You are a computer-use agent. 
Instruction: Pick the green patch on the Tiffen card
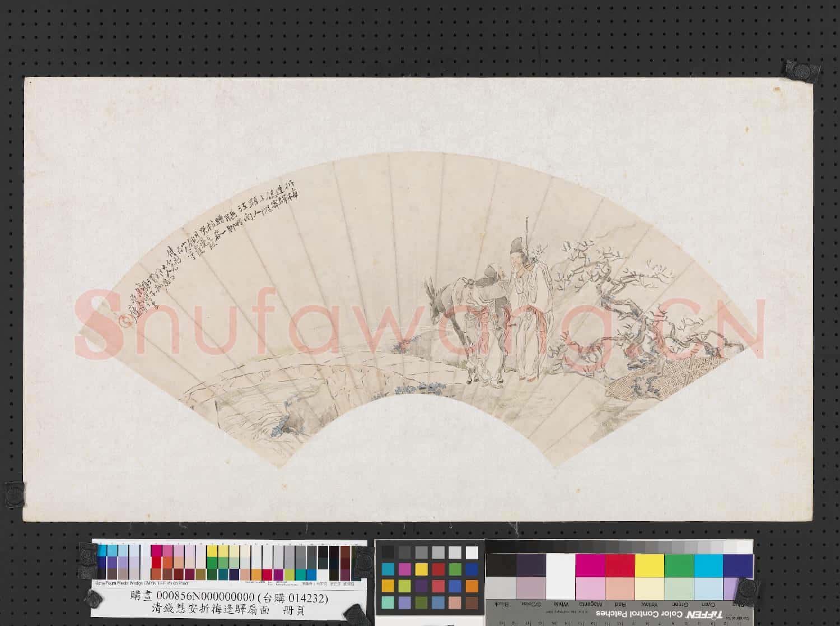pyautogui.click(x=679, y=565)
